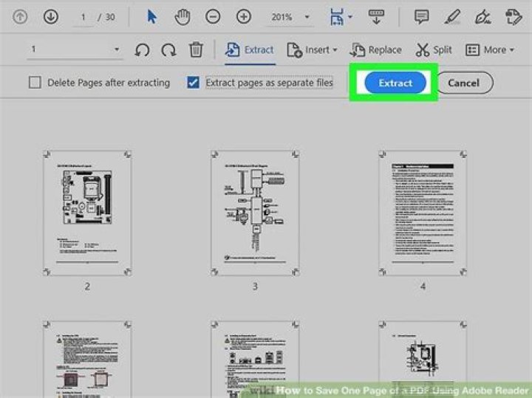Rotate pages clockwise
This screenshot has height=398, width=532.
click(x=169, y=50)
